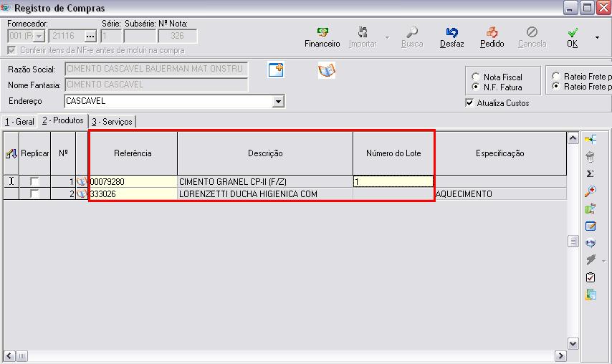Click the magnifier zoom icon in side toolbar
The height and width of the screenshot is (364, 612).
point(591,191)
